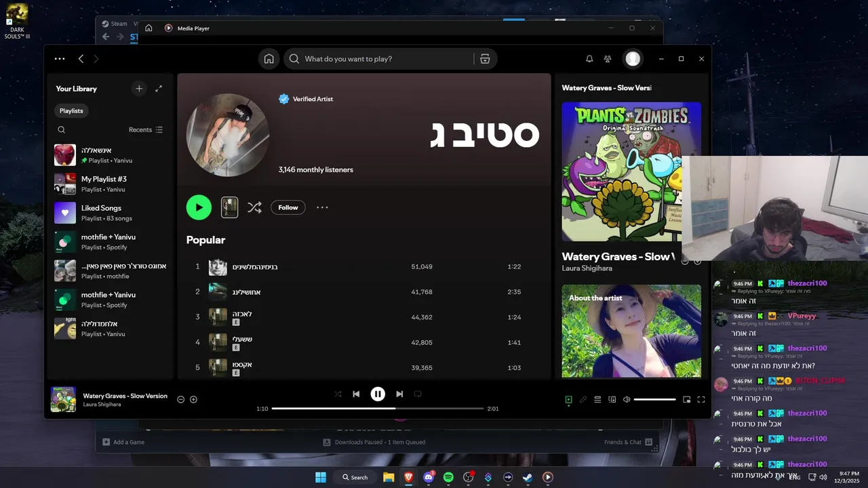Click Add a Game in Steam window
868x488 pixels.
(123, 442)
